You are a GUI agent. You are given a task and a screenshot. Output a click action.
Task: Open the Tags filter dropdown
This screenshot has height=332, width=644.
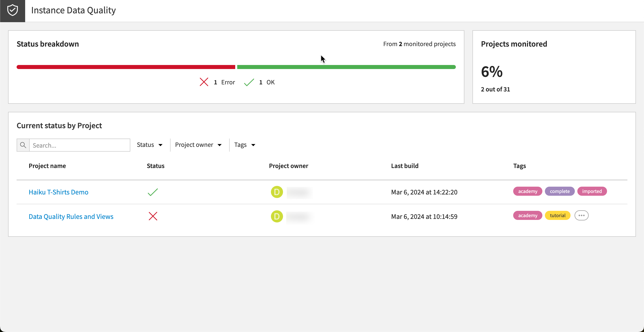pyautogui.click(x=245, y=145)
